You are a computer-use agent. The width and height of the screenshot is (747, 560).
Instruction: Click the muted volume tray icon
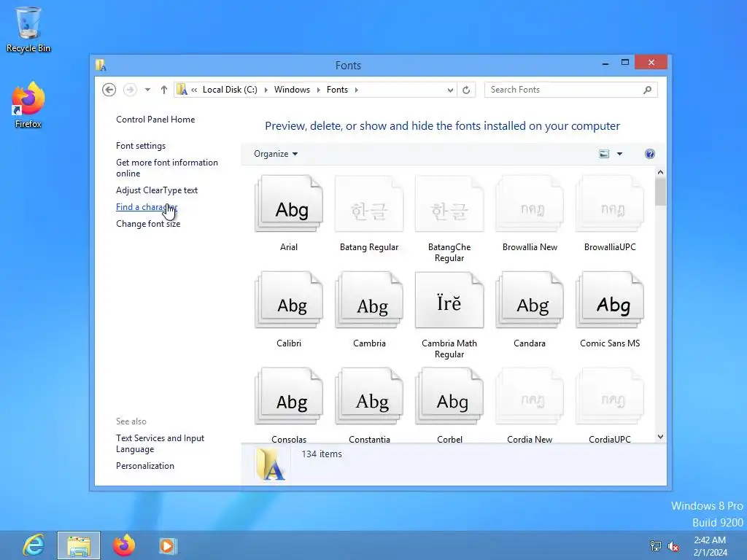673,546
